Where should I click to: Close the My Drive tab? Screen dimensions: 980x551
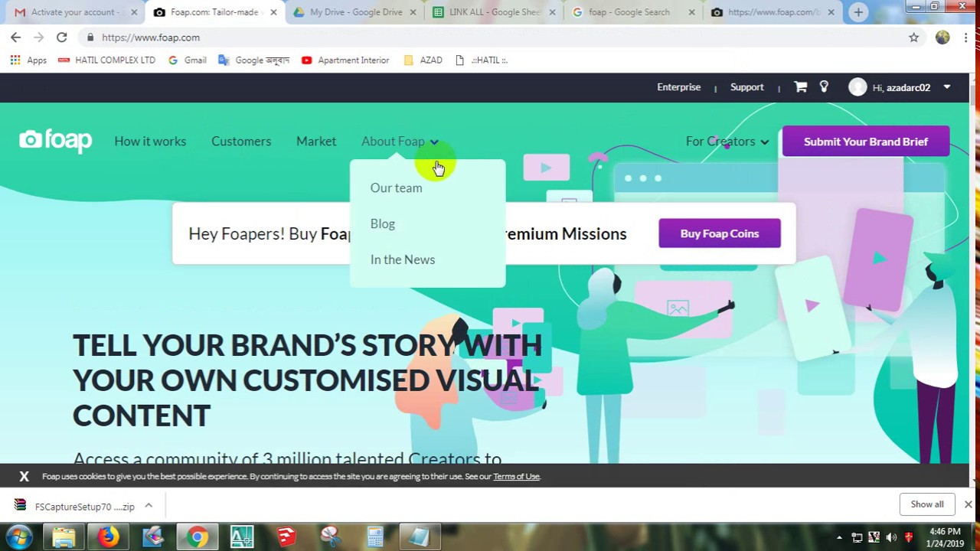(413, 12)
